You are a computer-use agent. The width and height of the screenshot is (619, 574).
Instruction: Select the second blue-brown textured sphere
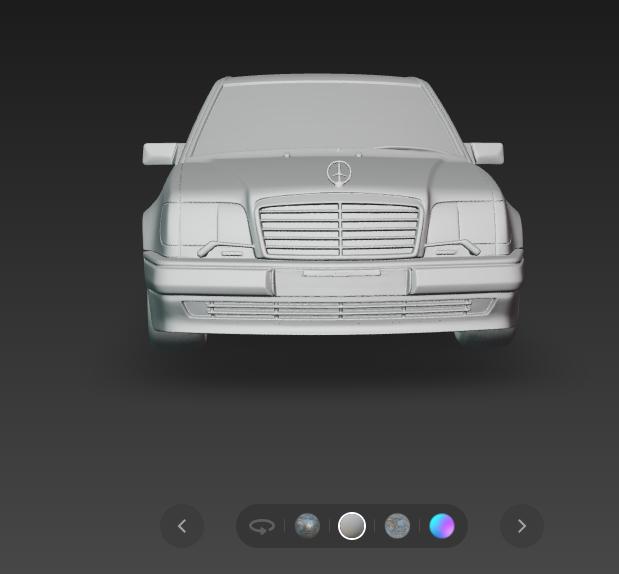[397, 526]
